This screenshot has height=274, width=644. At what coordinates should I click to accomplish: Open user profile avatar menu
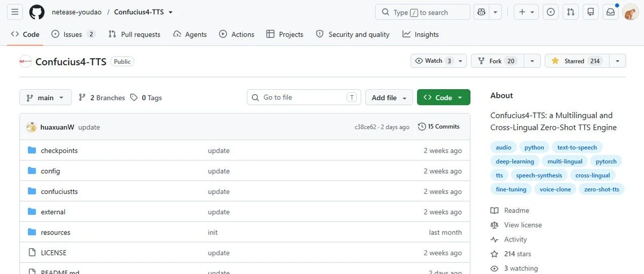630,12
